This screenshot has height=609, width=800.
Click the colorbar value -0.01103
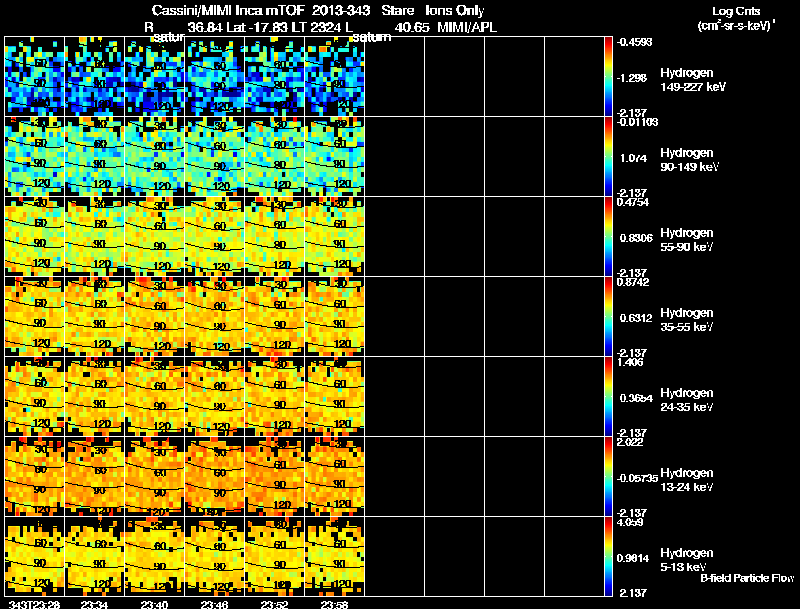pos(637,122)
